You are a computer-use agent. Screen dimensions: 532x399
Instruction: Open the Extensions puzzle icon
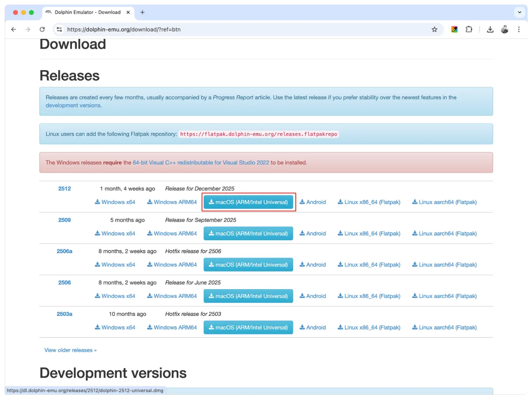[469, 29]
